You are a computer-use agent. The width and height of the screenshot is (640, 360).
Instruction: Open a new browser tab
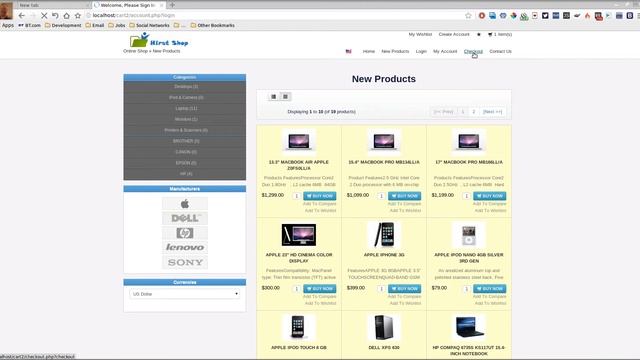click(x=172, y=5)
